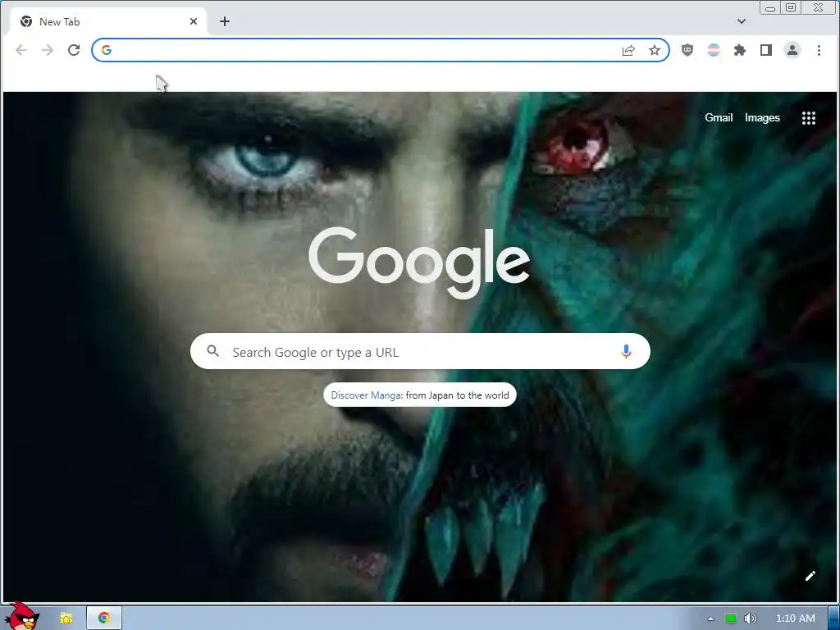Click the Google icon in address bar
This screenshot has height=630, width=840.
click(x=106, y=50)
